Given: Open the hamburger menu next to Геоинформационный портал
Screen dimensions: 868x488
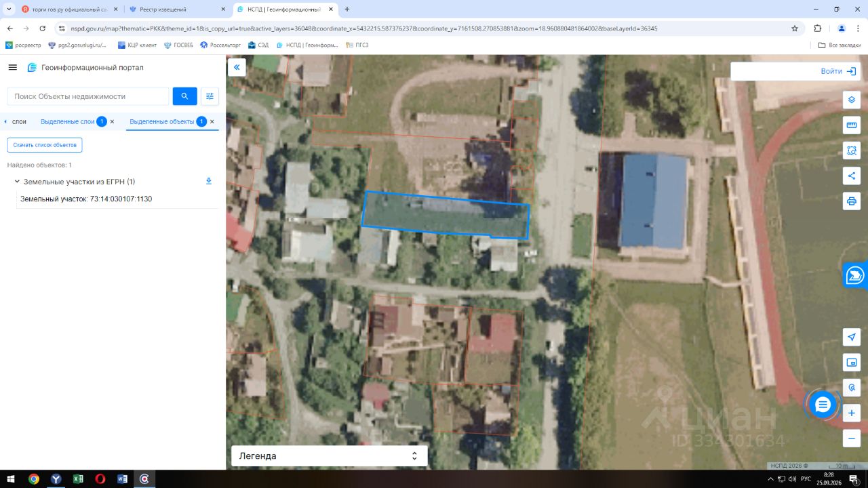Looking at the screenshot, I should pos(12,68).
